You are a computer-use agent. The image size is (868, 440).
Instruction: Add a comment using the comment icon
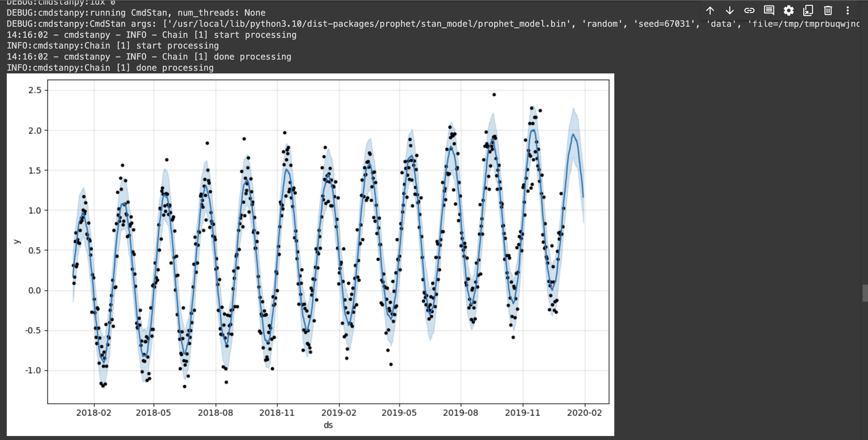768,10
